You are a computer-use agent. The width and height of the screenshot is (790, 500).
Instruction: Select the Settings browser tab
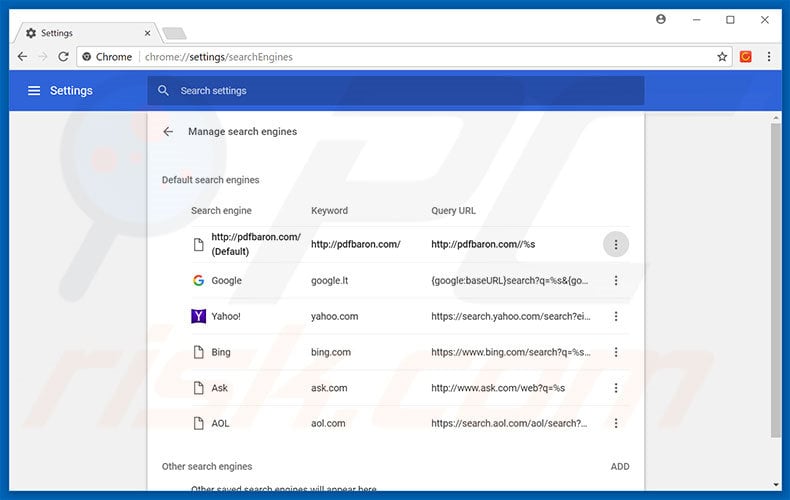(88, 33)
